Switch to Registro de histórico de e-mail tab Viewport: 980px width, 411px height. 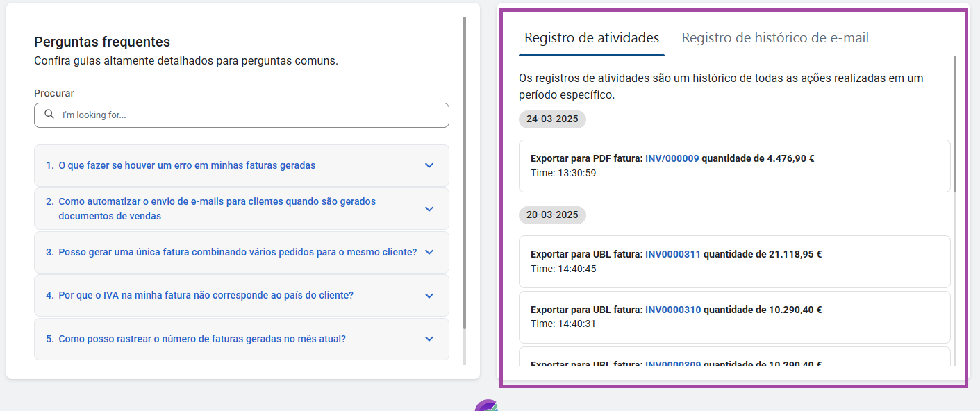[774, 38]
